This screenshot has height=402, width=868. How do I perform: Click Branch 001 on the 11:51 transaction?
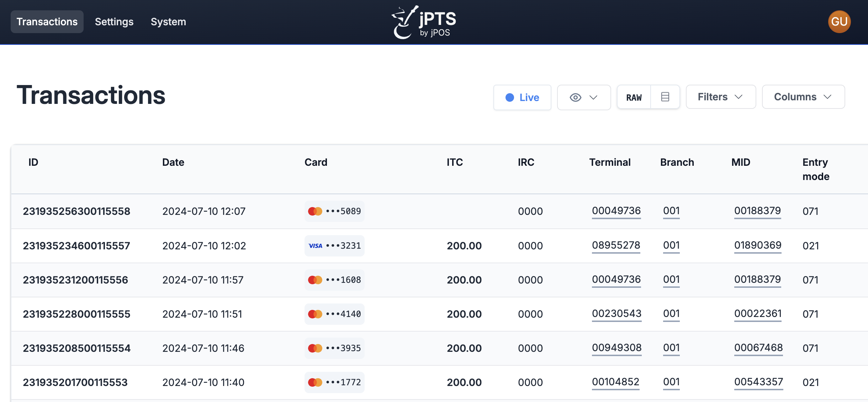tap(671, 314)
